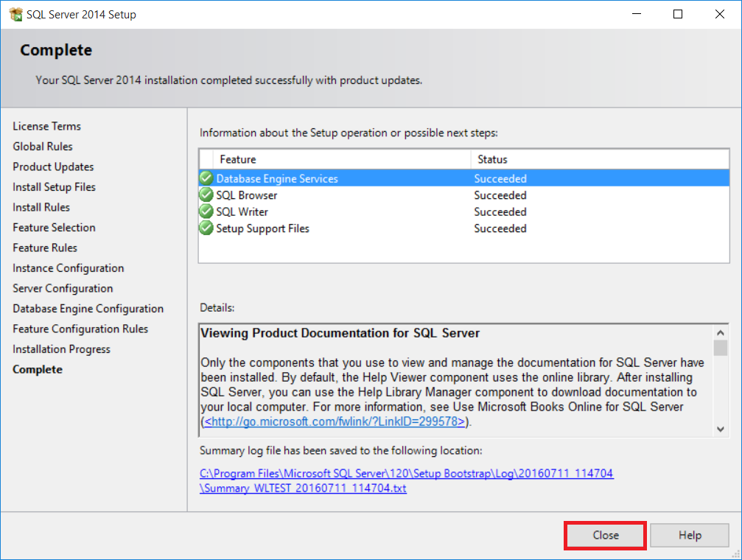This screenshot has height=560, width=742.
Task: Click License Terms step in sidebar
Action: [x=47, y=127]
